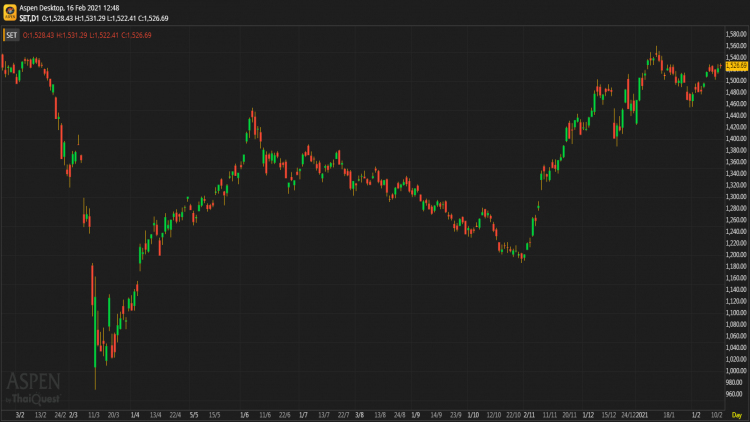Click the 1,000.00 price axis label

pyautogui.click(x=736, y=371)
